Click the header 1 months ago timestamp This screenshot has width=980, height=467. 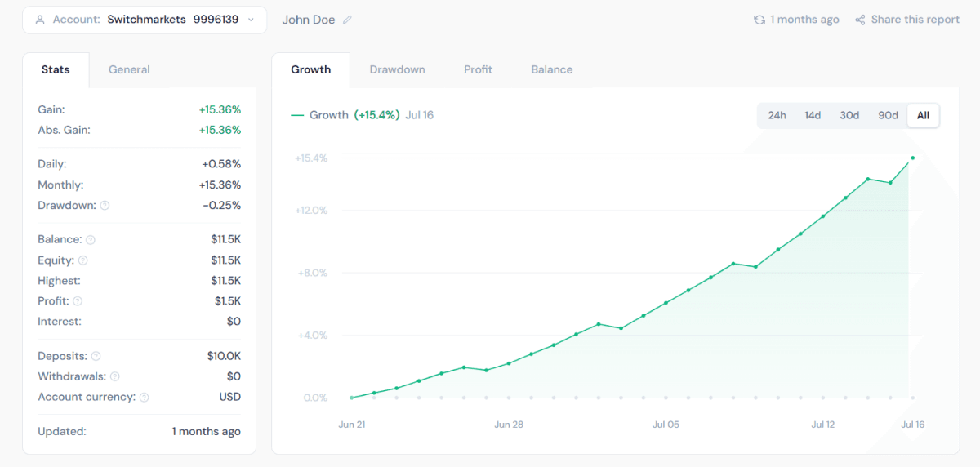805,20
